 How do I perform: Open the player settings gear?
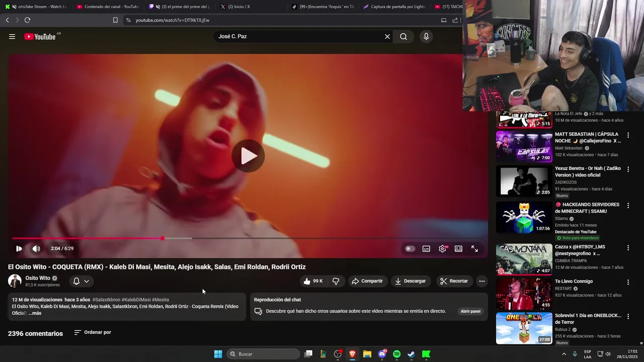click(x=443, y=248)
